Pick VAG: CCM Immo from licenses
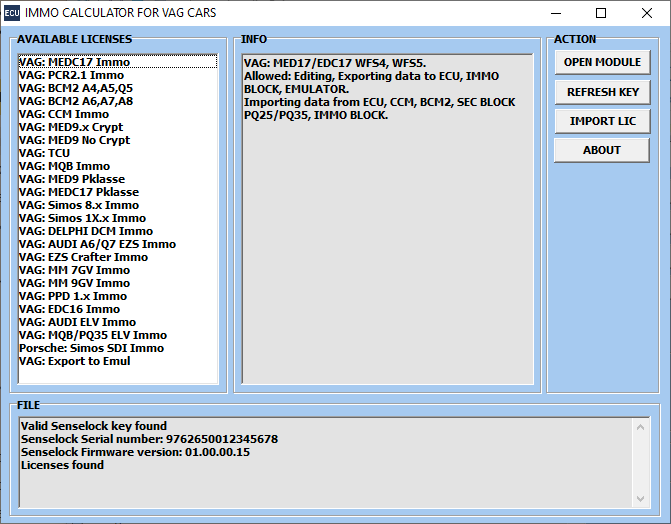This screenshot has width=671, height=524. [x=64, y=114]
